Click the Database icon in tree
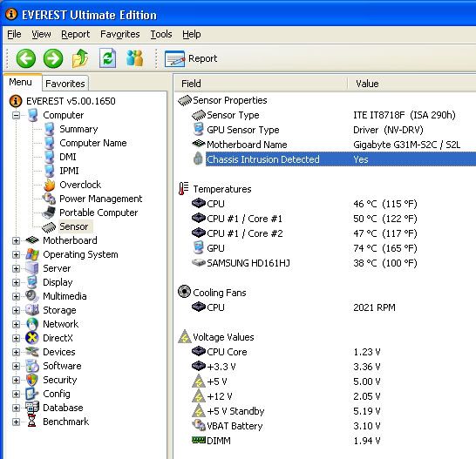Screen dimensions: 476x459 pos(32,408)
